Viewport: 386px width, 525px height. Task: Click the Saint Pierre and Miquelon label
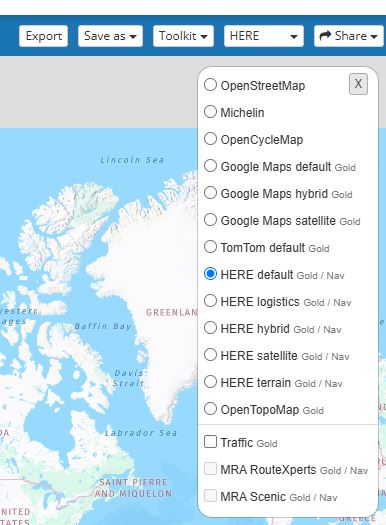click(x=133, y=488)
